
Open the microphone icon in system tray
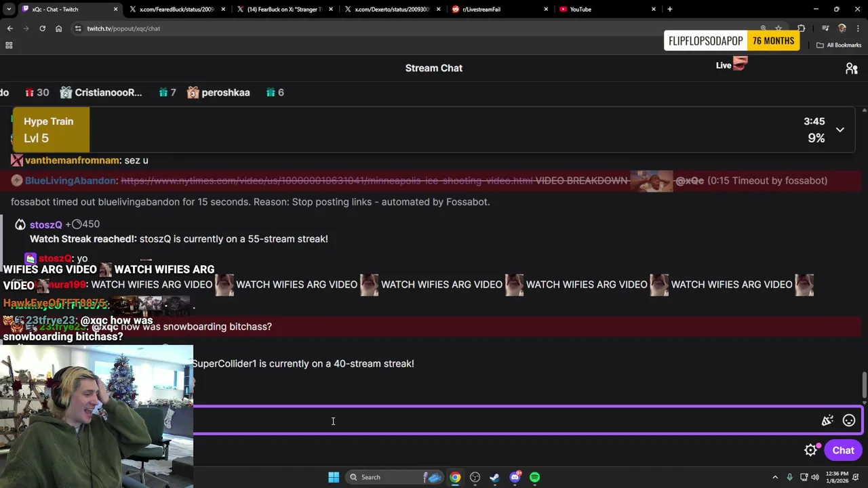click(x=789, y=477)
